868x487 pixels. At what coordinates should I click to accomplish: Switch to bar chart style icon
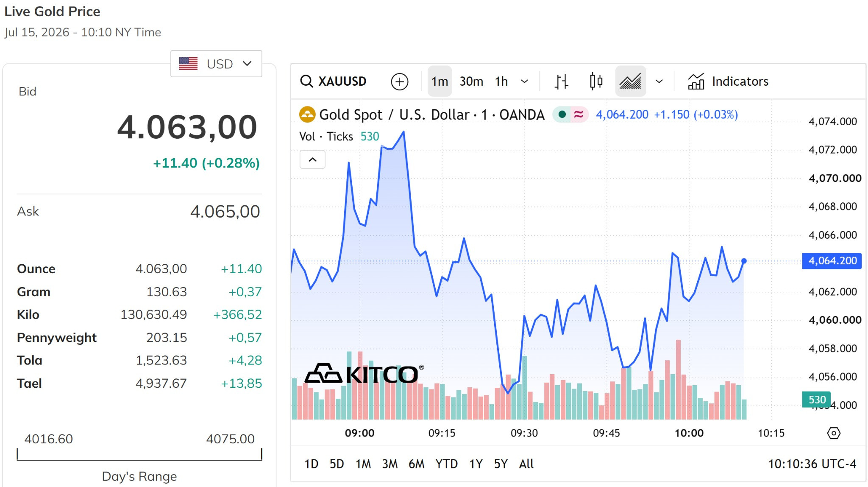pyautogui.click(x=561, y=81)
